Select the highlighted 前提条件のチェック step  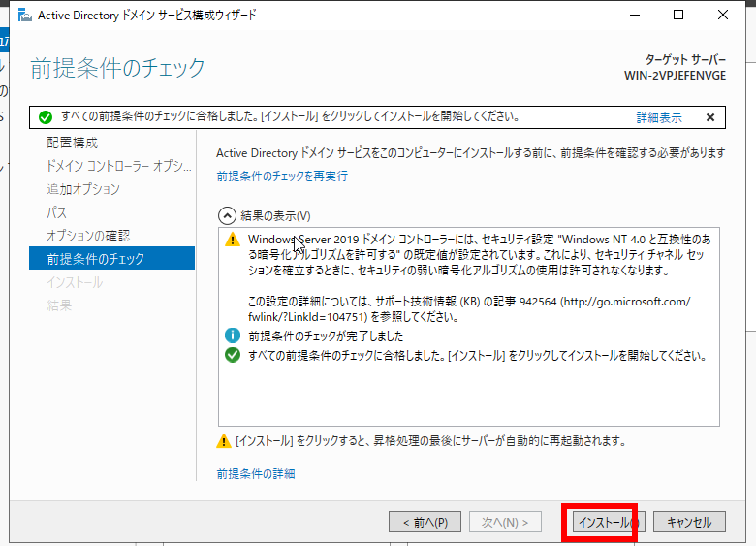111,258
